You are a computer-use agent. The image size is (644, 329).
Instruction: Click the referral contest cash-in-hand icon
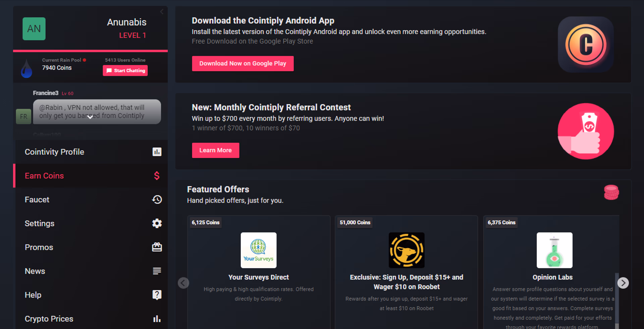(586, 131)
